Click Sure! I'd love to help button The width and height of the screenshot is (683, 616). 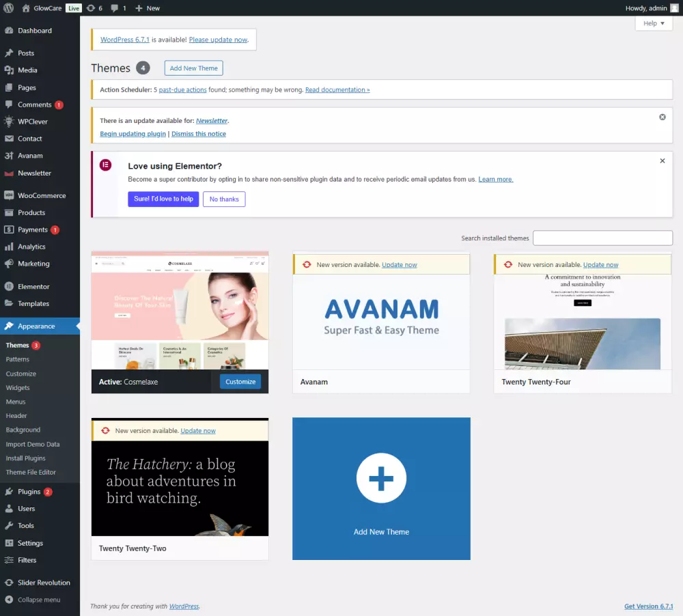(163, 199)
